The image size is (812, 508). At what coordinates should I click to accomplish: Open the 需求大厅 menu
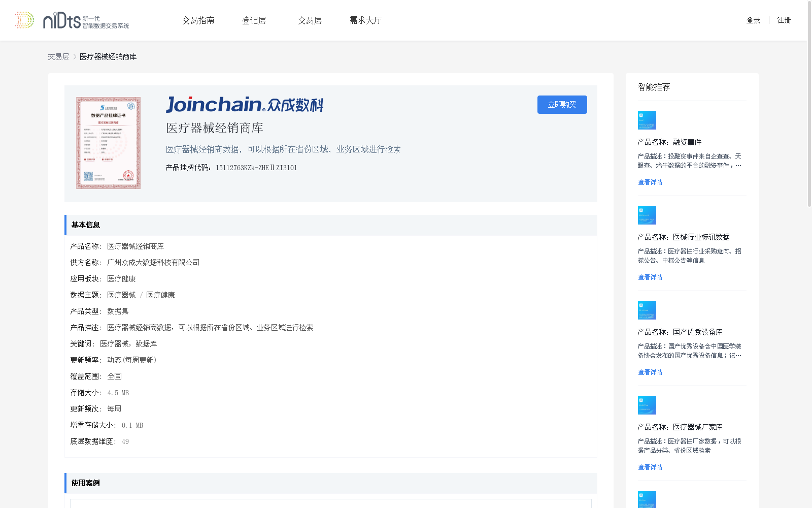point(365,20)
